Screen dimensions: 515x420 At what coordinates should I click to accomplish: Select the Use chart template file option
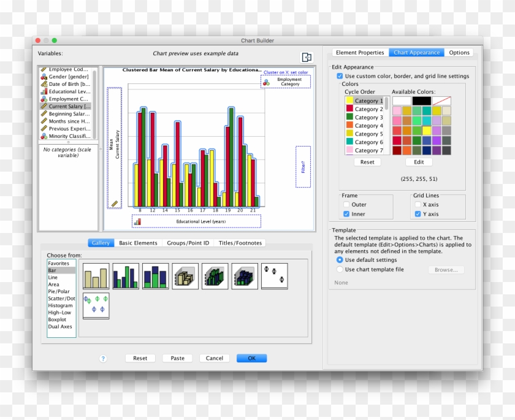pos(340,269)
